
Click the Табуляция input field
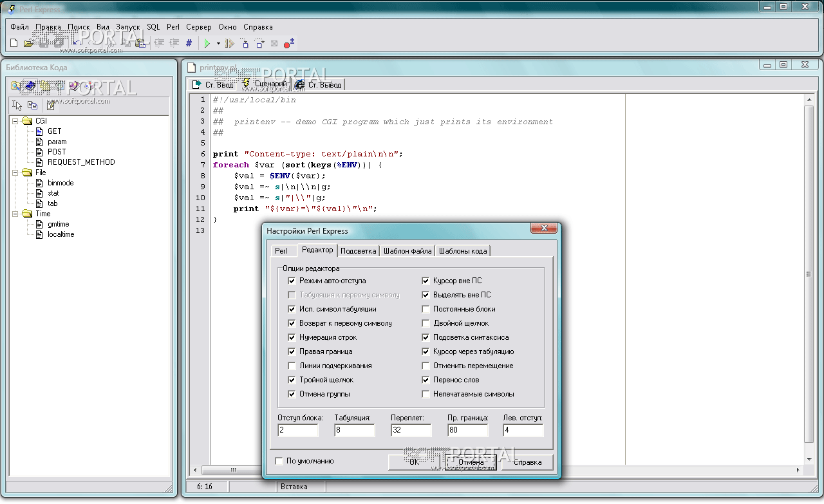(355, 430)
